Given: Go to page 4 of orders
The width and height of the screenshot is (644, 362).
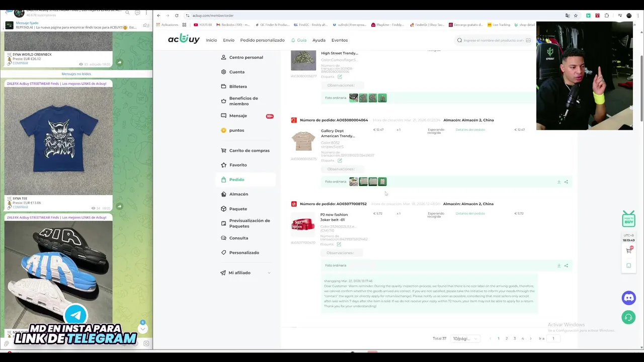Looking at the screenshot, I should [x=523, y=338].
